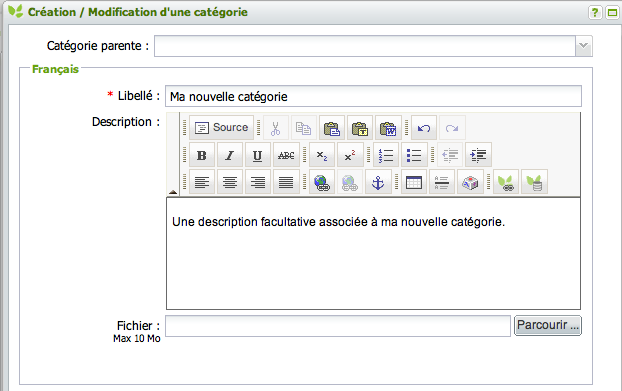
Task: Click the Cut scissors icon
Action: (275, 128)
